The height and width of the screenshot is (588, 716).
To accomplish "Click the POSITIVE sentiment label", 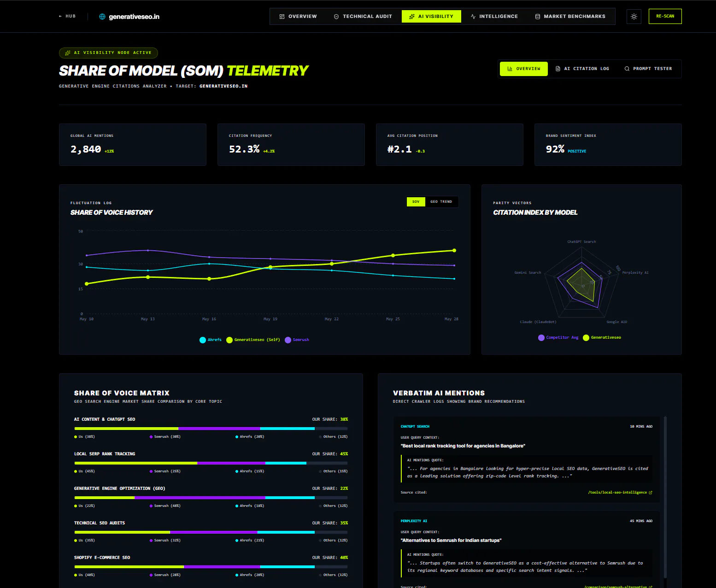I will (x=577, y=151).
